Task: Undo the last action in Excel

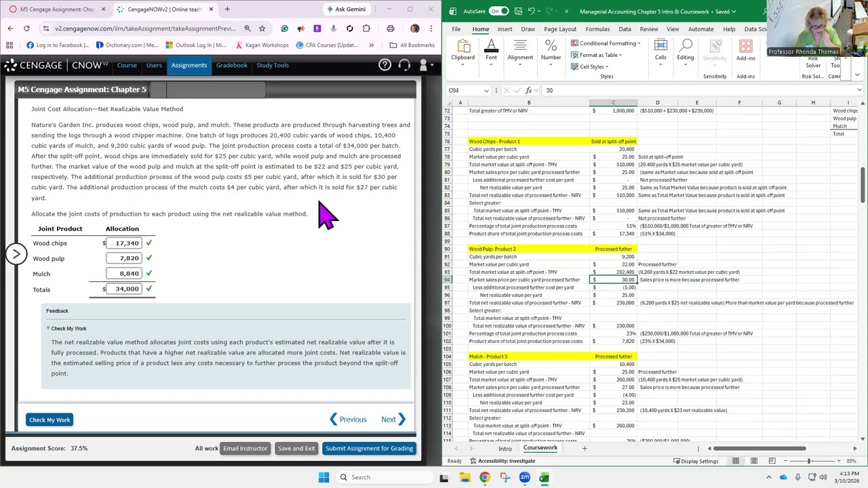Action: [532, 12]
